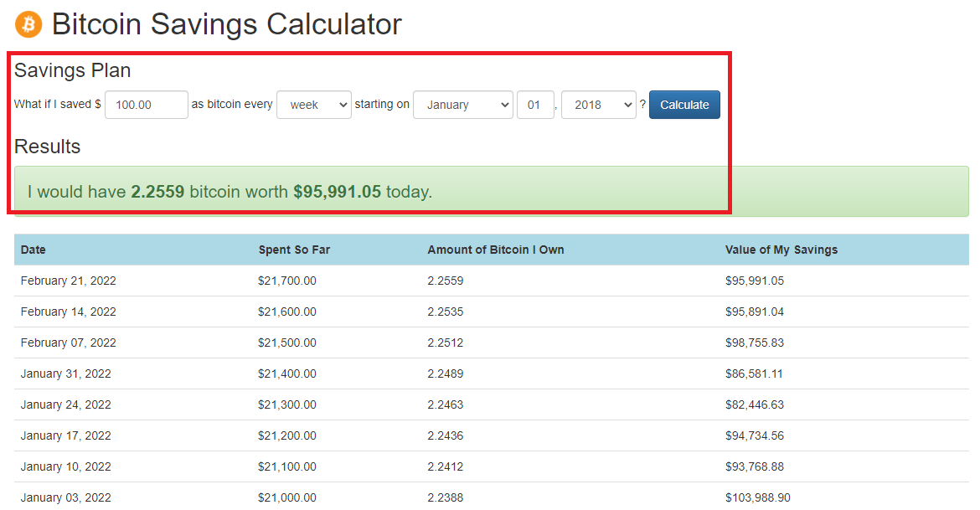Click the $21,300.00 spent cell
The width and height of the screenshot is (980, 510).
pos(286,404)
